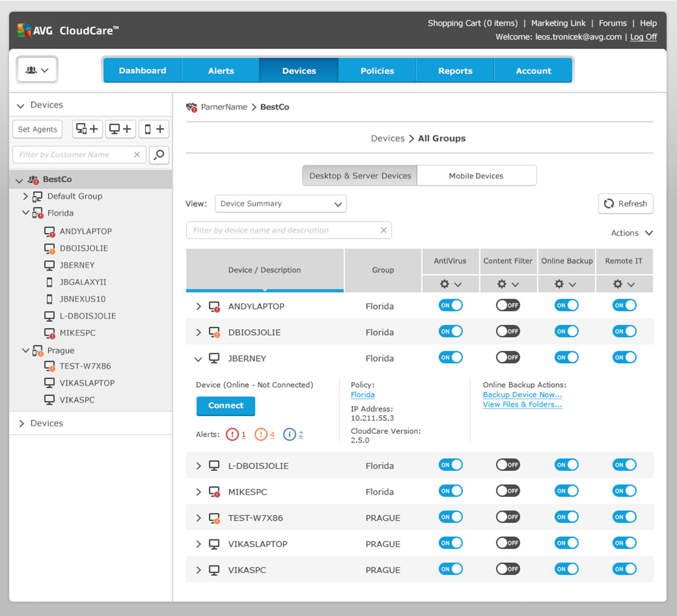Open the Policies tab
Image resolution: width=677 pixels, height=616 pixels.
(x=377, y=71)
